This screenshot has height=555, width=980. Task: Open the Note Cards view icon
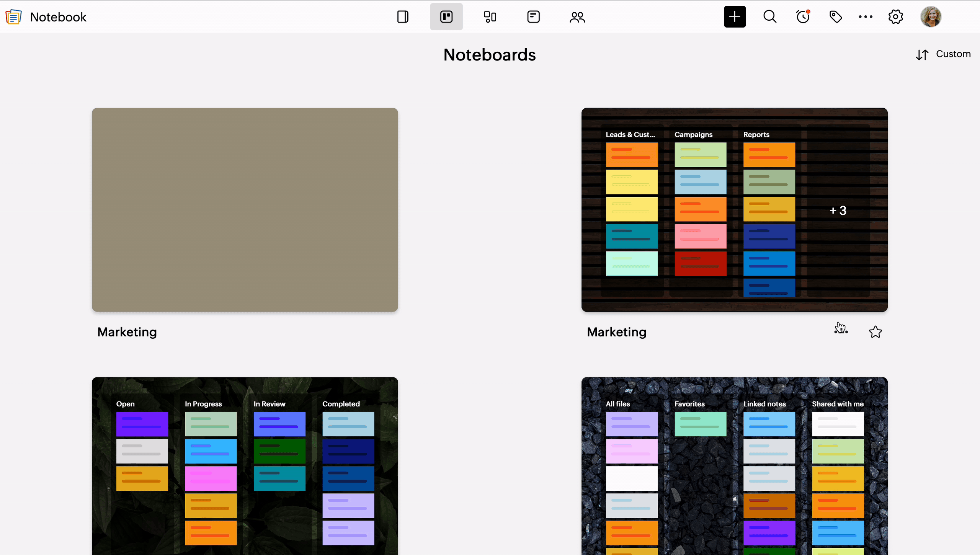pyautogui.click(x=533, y=17)
